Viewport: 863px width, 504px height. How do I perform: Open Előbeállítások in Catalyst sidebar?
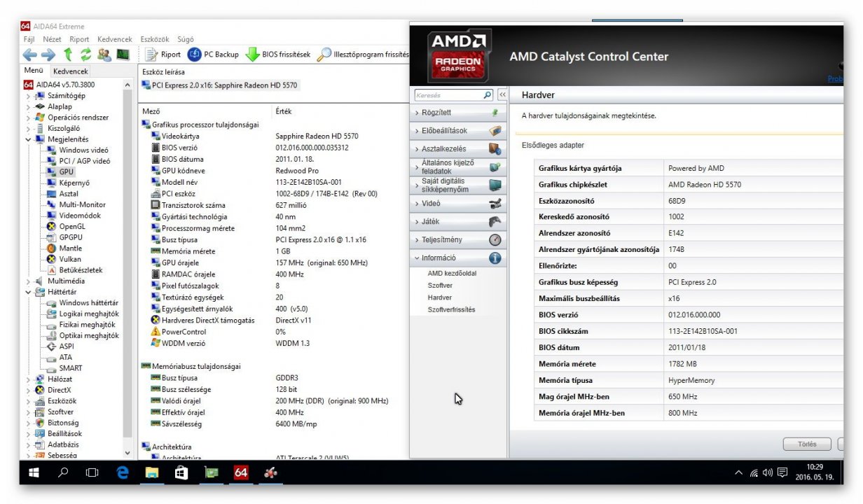coord(460,130)
